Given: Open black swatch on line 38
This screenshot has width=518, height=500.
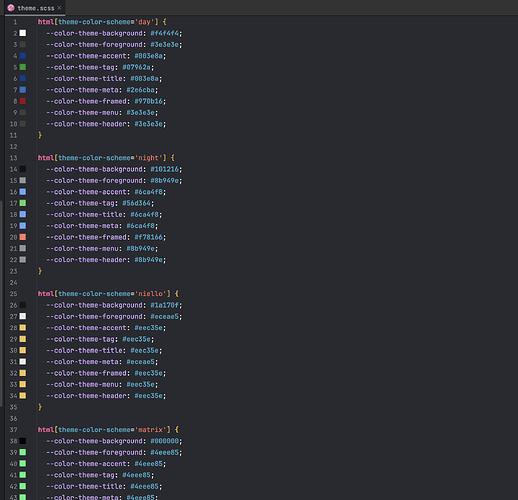Looking at the screenshot, I should click(23, 441).
